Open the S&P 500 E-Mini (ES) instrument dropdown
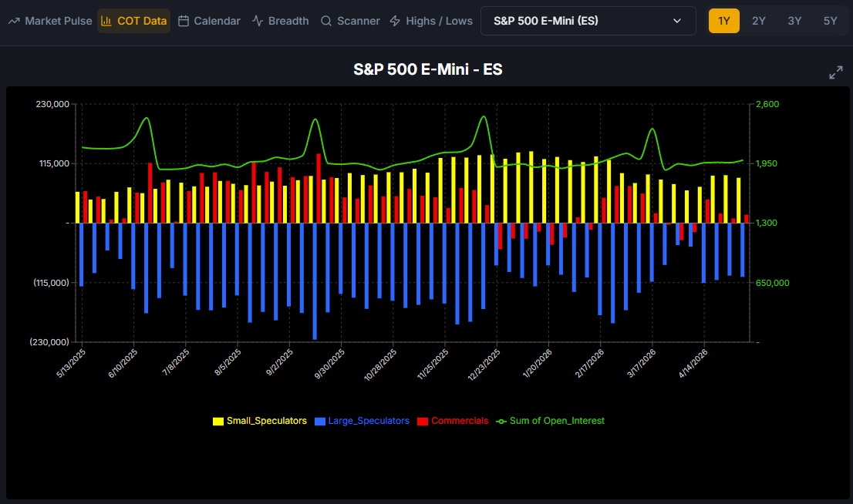Screen dimensions: 853x504 tap(588, 21)
